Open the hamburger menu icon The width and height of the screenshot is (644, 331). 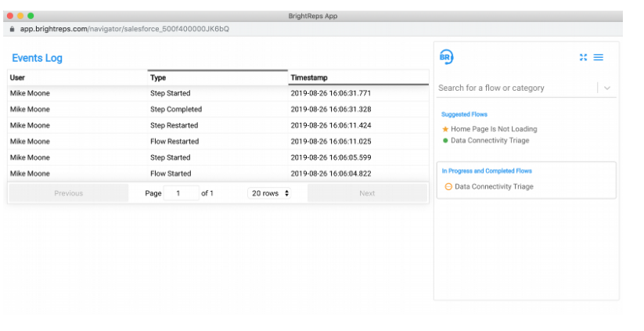pyautogui.click(x=599, y=57)
